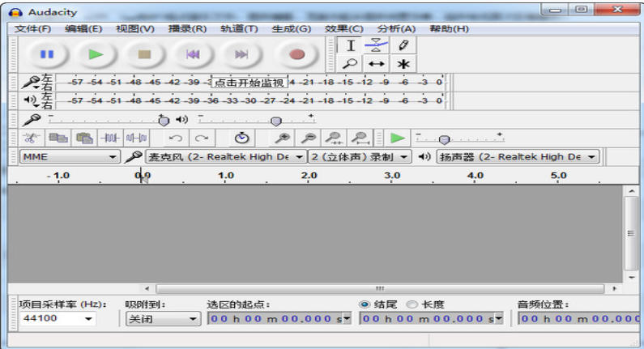Image resolution: width=644 pixels, height=349 pixels.
Task: Click 点击开始监视 to start monitoring
Action: (x=249, y=82)
